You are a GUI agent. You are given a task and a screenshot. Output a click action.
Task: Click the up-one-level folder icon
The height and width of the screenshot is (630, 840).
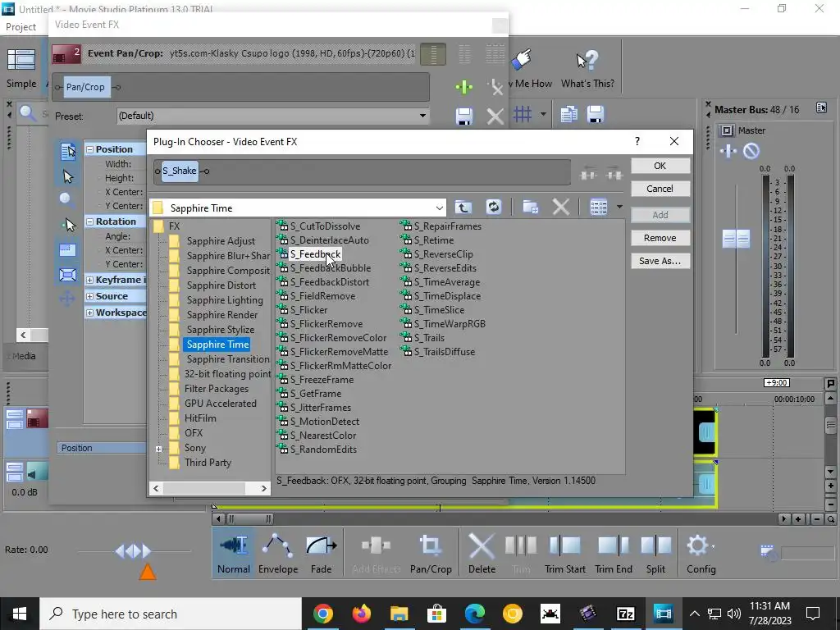click(463, 208)
